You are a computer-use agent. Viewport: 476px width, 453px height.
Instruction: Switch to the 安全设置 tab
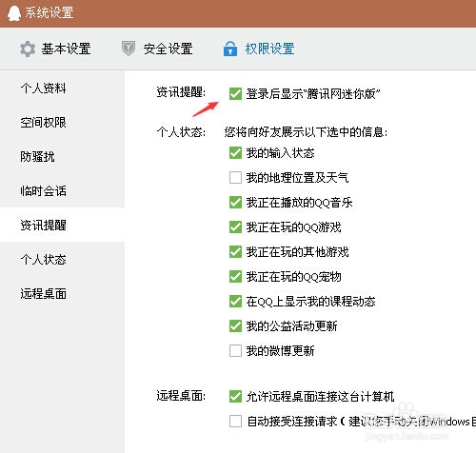pos(157,49)
